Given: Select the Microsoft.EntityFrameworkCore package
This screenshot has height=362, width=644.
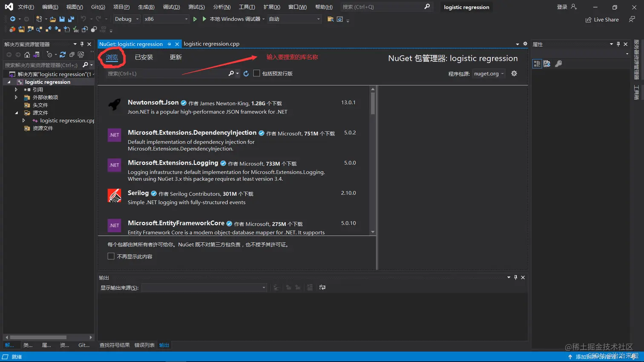Looking at the screenshot, I should [233, 227].
